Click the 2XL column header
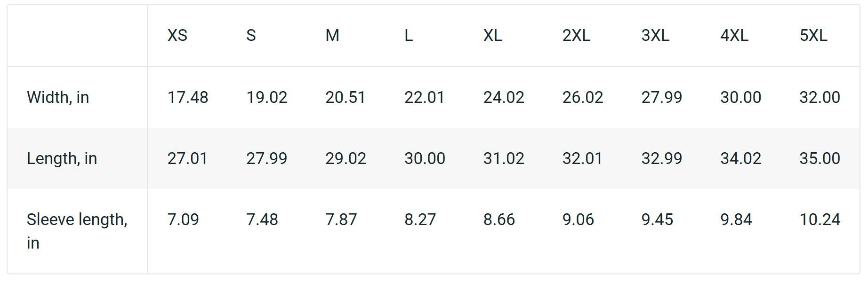The width and height of the screenshot is (868, 281). (x=576, y=35)
